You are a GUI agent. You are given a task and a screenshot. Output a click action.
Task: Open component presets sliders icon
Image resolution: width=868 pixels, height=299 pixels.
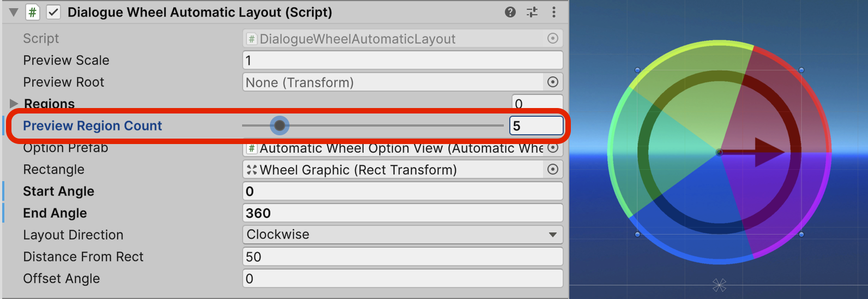532,12
